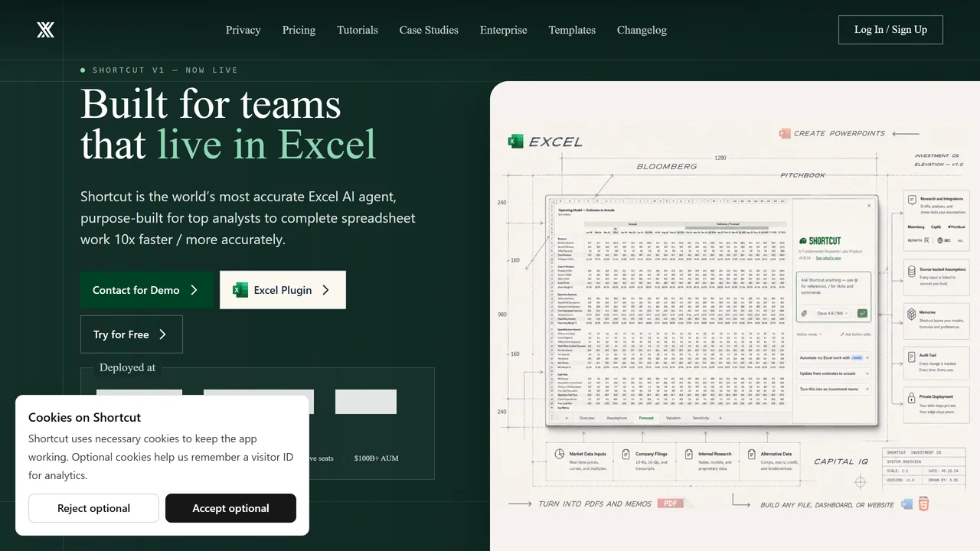Click the Alternative Data document icon
980x551 pixels.
753,455
